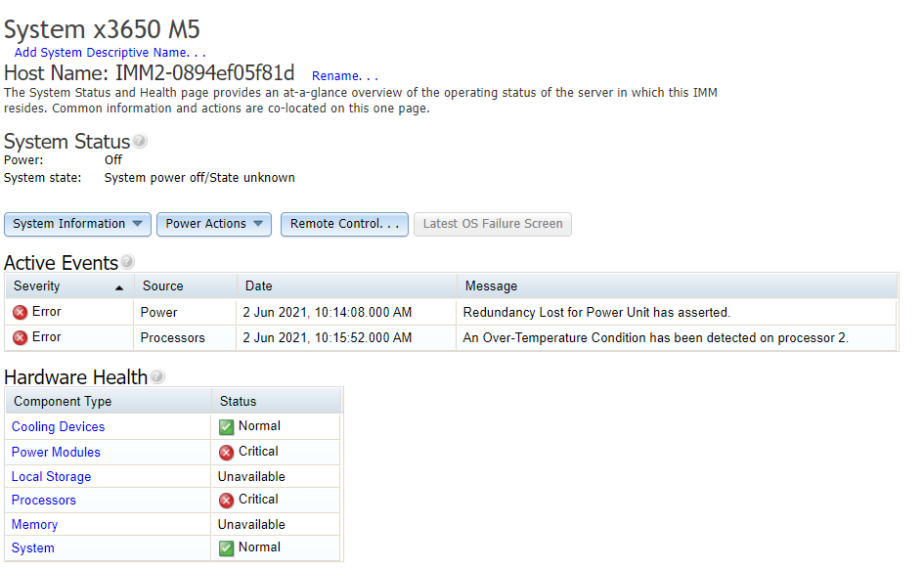Click the Message column header
924x569 pixels.
click(x=677, y=286)
